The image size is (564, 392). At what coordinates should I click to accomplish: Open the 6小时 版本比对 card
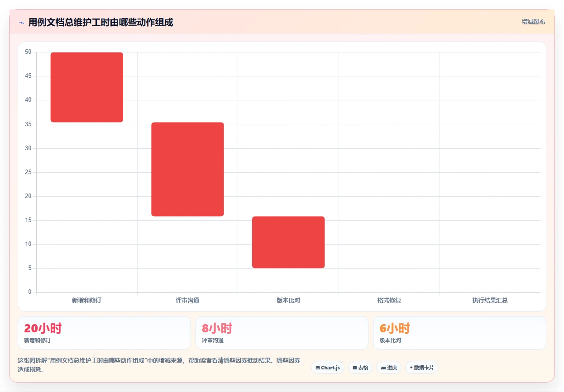pos(459,333)
